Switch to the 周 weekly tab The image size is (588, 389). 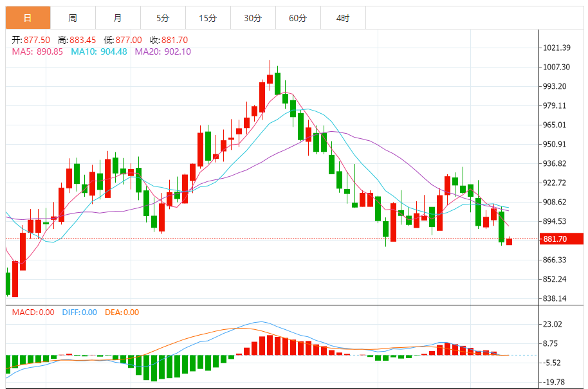tap(73, 17)
